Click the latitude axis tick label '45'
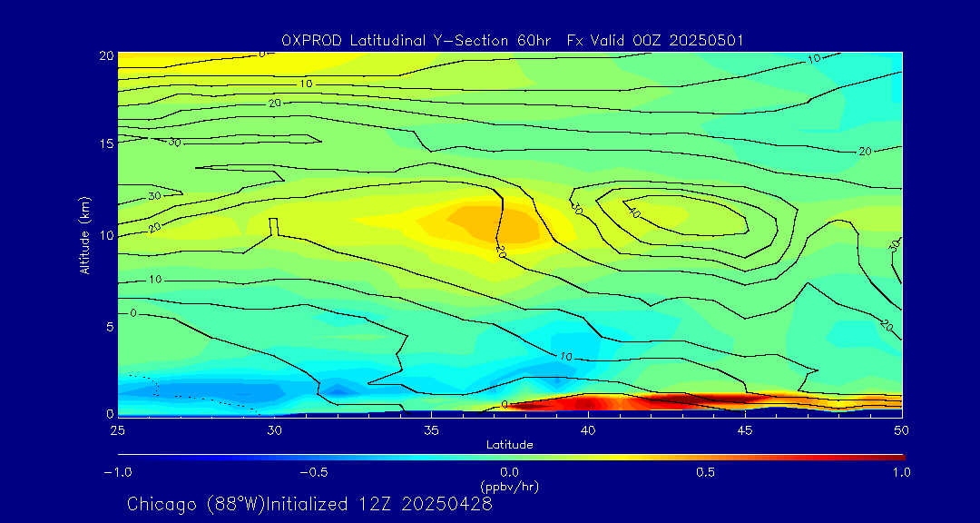 point(745,430)
